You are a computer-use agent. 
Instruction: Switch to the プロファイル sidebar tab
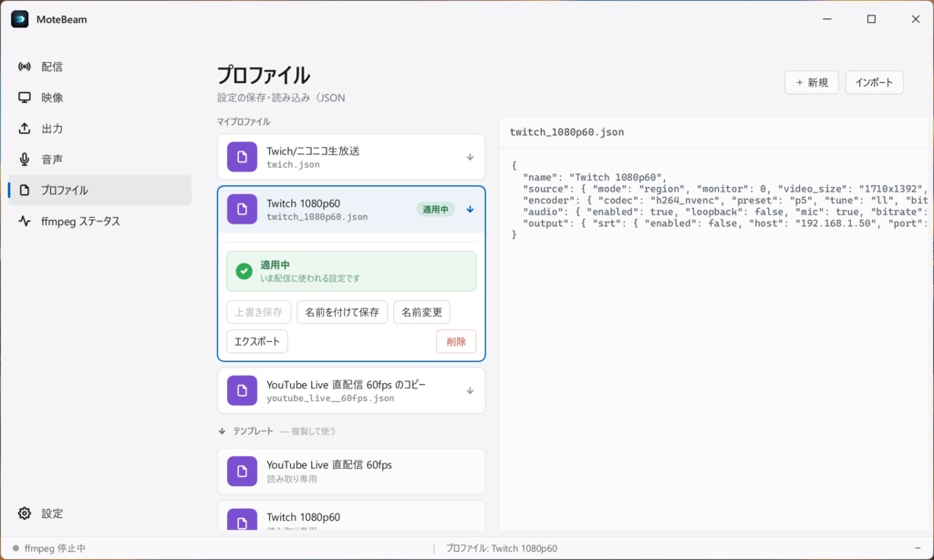(100, 191)
